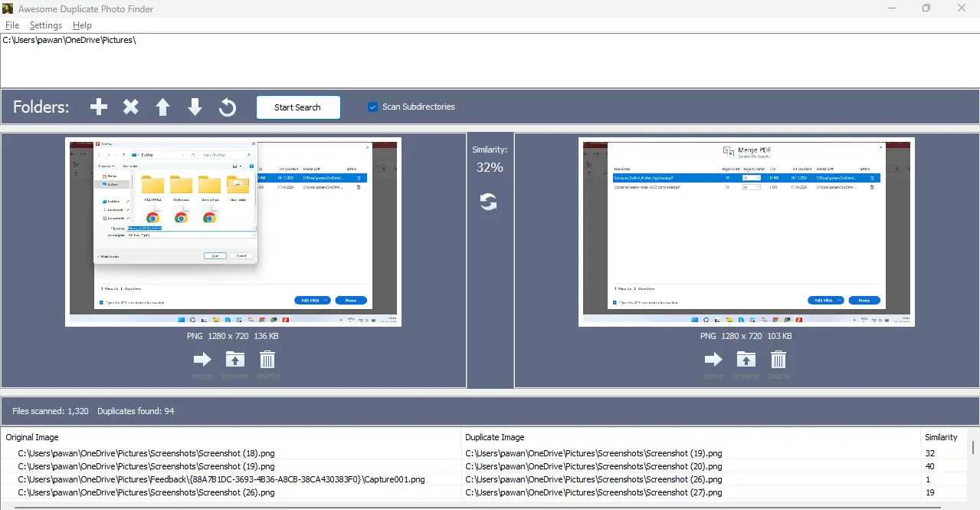The image size is (980, 510).
Task: Click the app icon in the title bar
Action: tap(8, 8)
